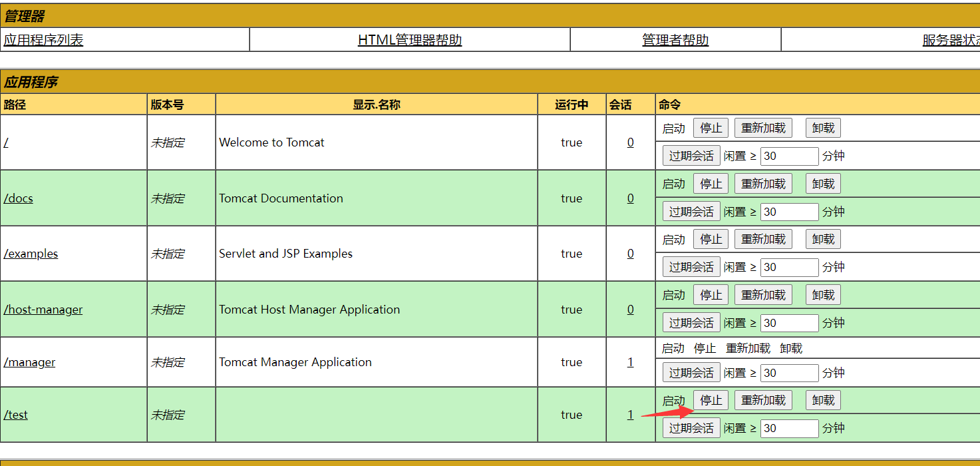Viewport: 980px width, 466px height.
Task: Click the 路径 column header
Action: click(x=15, y=105)
